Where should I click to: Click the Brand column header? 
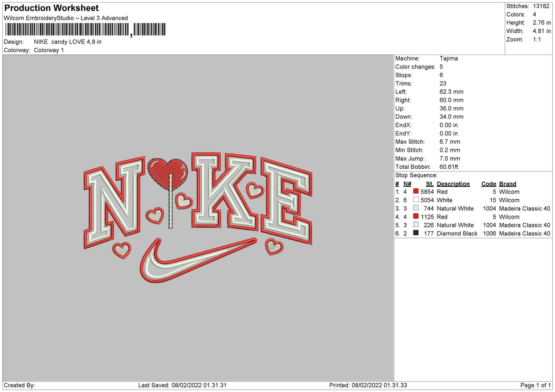click(507, 184)
